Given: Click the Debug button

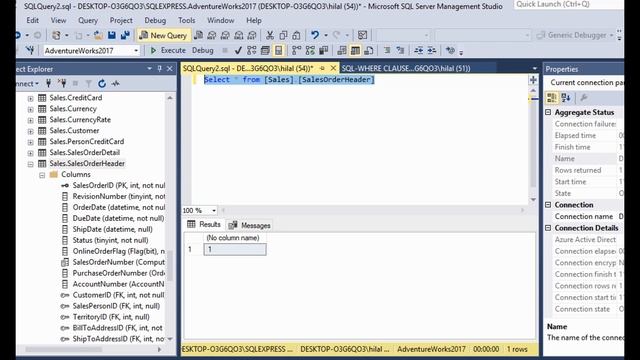Looking at the screenshot, I should [203, 51].
